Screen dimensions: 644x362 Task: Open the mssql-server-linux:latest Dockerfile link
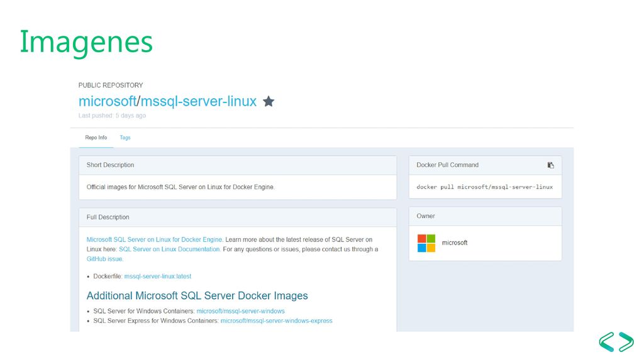point(158,277)
